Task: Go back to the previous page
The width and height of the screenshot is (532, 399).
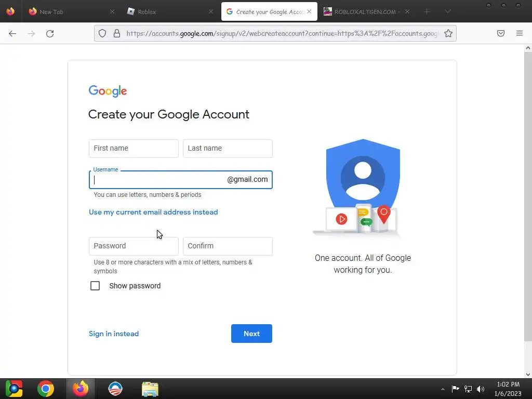Action: click(12, 33)
